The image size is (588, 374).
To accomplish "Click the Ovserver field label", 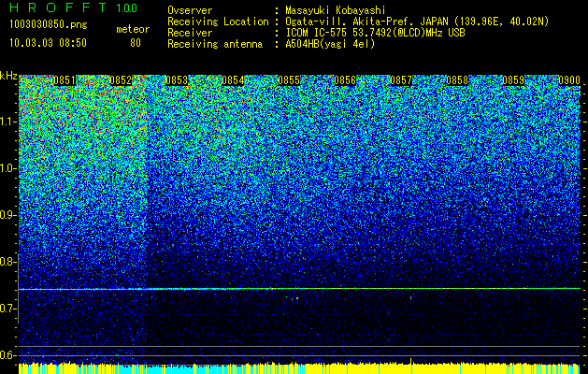I will click(190, 10).
